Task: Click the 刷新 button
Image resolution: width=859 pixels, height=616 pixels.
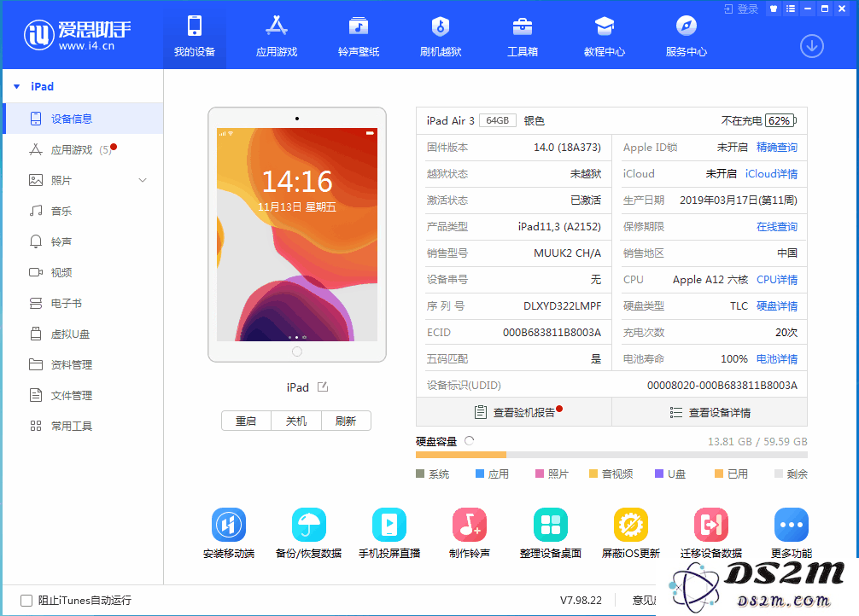Action: point(346,421)
